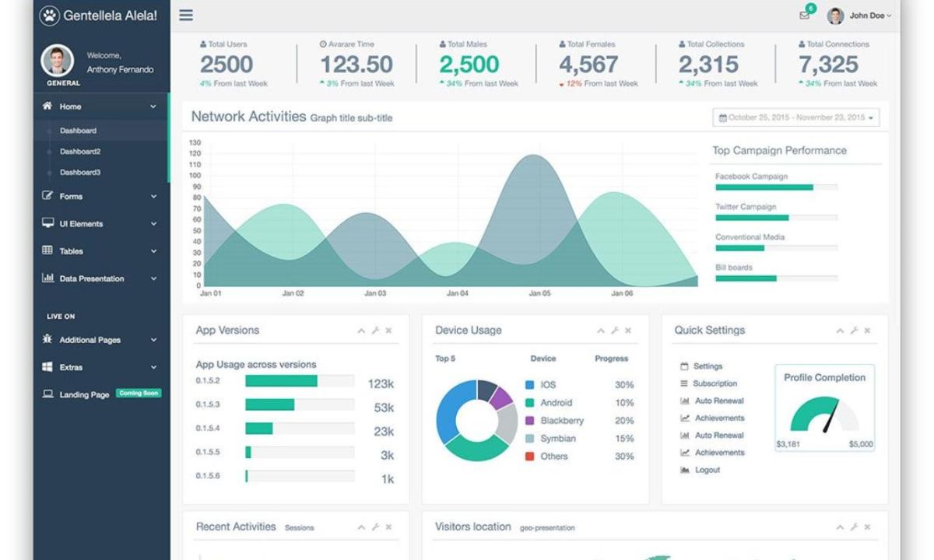Click the Gentellela Alela paw logo icon
This screenshot has height=560, width=934.
coord(49,15)
